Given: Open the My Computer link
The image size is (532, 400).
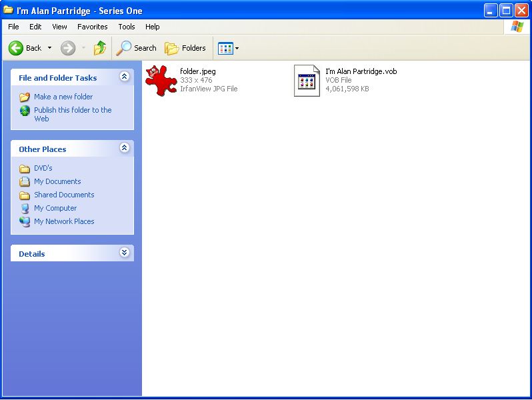Looking at the screenshot, I should 55,208.
